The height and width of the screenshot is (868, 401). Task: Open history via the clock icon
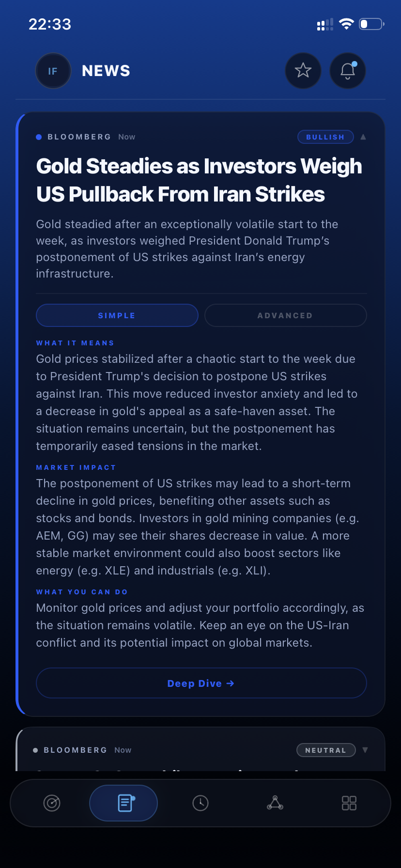[x=200, y=803]
